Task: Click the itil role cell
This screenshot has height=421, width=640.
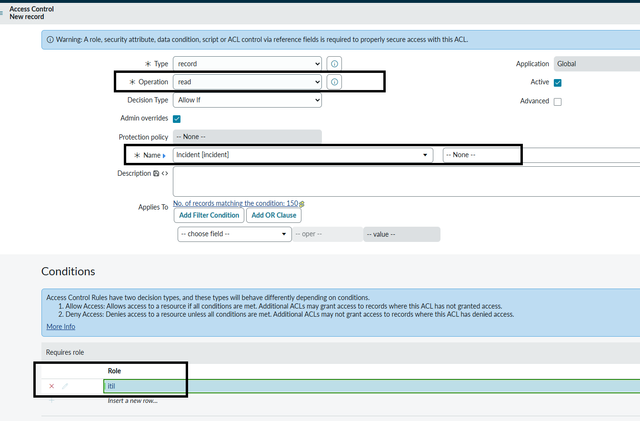Action: [x=371, y=386]
